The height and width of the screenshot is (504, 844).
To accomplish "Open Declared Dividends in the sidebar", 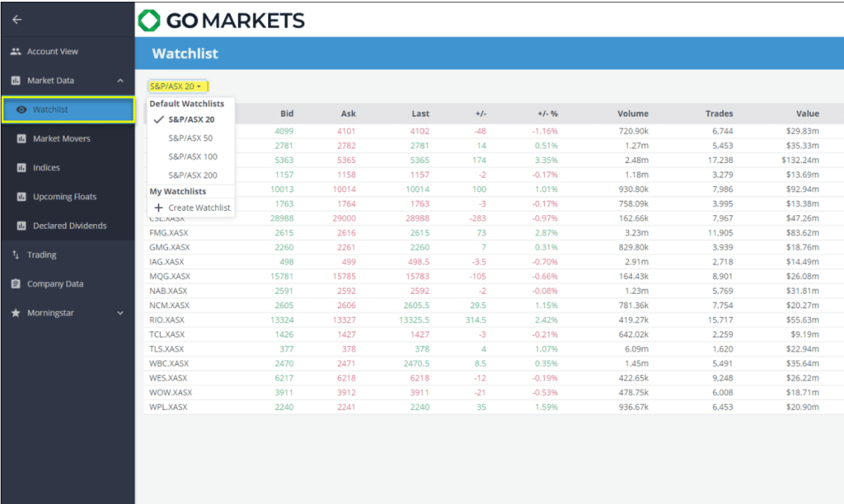I will click(68, 226).
